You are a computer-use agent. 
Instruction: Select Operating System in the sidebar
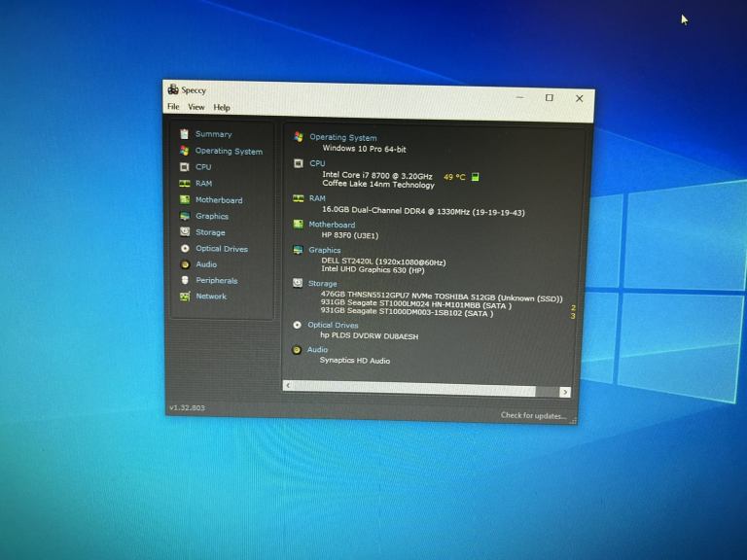pyautogui.click(x=228, y=152)
